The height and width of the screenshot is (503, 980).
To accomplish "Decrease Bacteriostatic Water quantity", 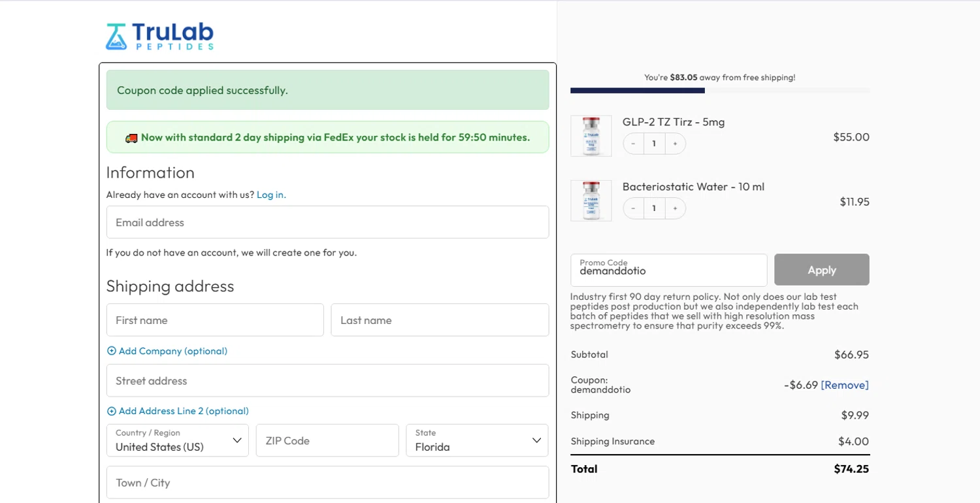I will (633, 208).
